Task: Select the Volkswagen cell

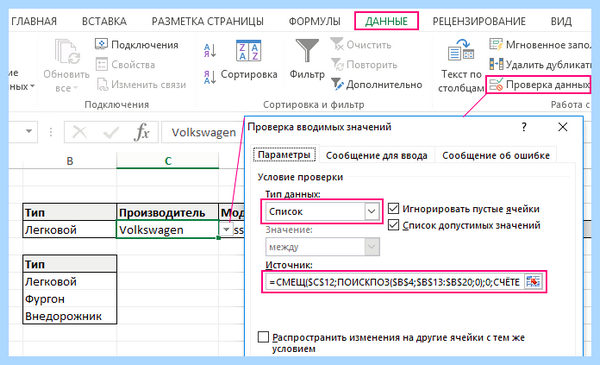Action: click(x=167, y=230)
